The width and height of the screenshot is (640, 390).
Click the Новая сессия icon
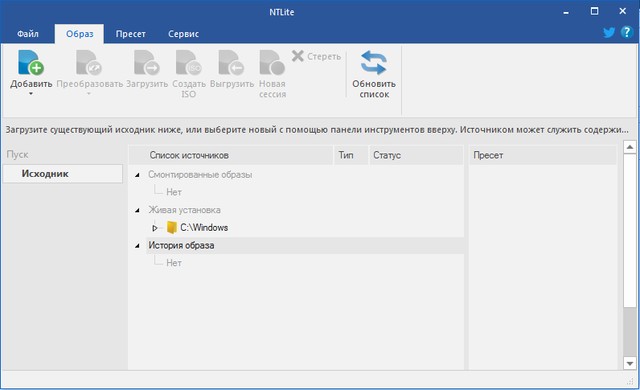pos(272,63)
